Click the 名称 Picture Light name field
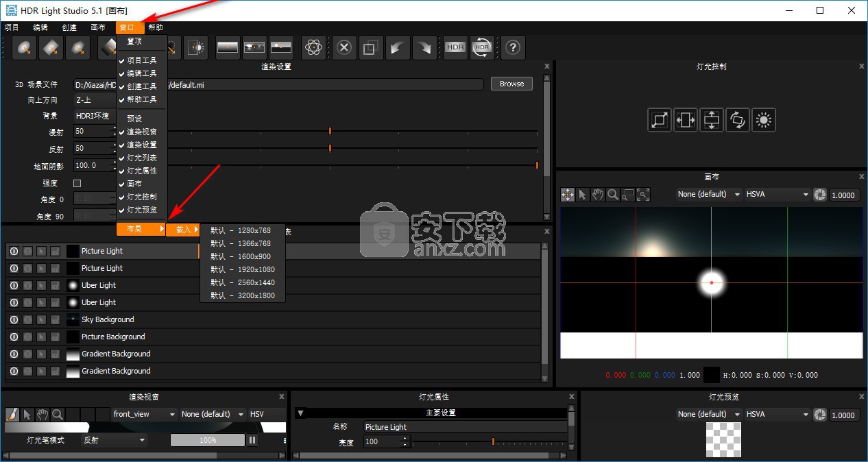 [465, 427]
